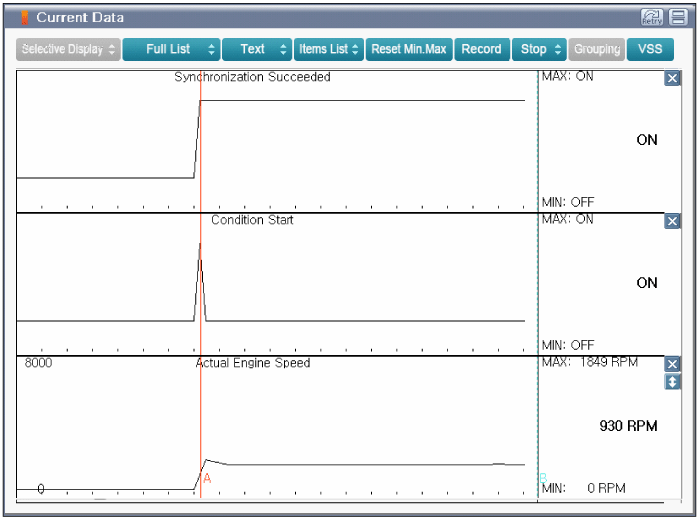The width and height of the screenshot is (700, 519).
Task: Close the Synchronization Succeeded graph
Action: pyautogui.click(x=672, y=79)
